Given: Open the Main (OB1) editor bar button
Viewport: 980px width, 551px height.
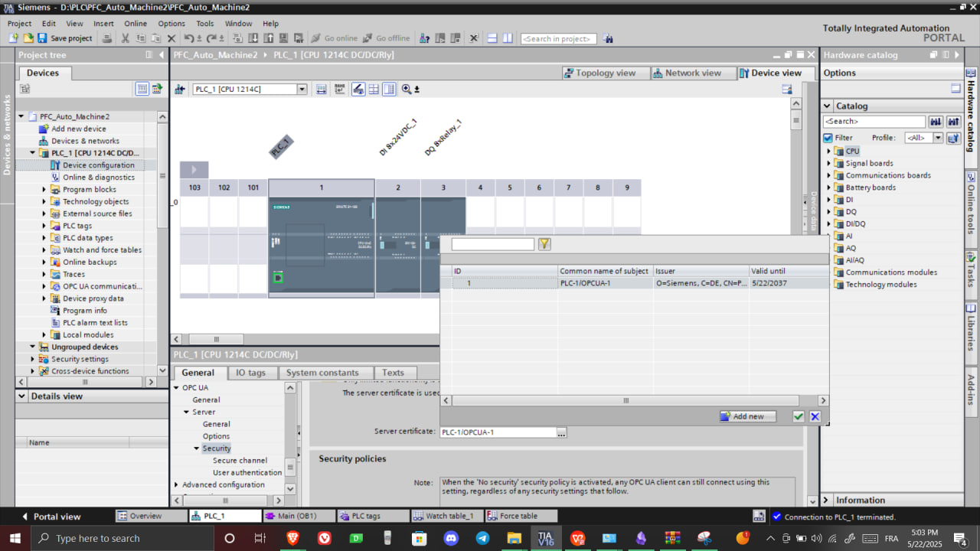Looking at the screenshot, I should click(299, 517).
